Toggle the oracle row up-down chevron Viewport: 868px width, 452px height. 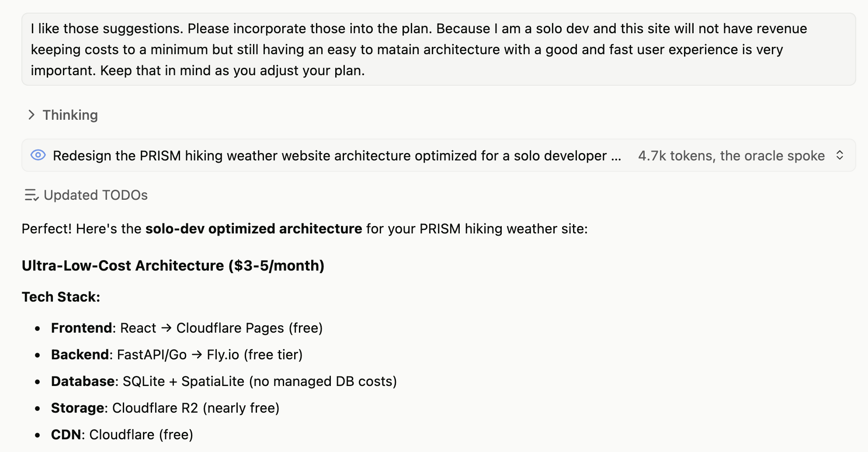pyautogui.click(x=839, y=155)
